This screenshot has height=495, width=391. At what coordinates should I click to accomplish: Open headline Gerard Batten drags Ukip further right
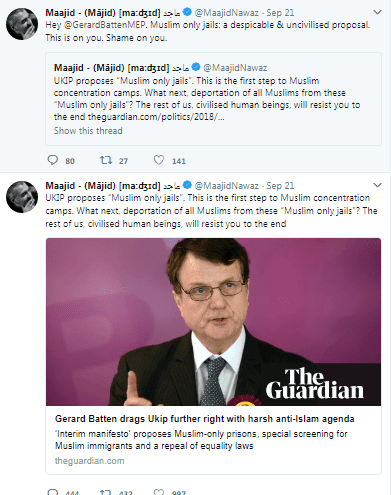[x=205, y=419]
